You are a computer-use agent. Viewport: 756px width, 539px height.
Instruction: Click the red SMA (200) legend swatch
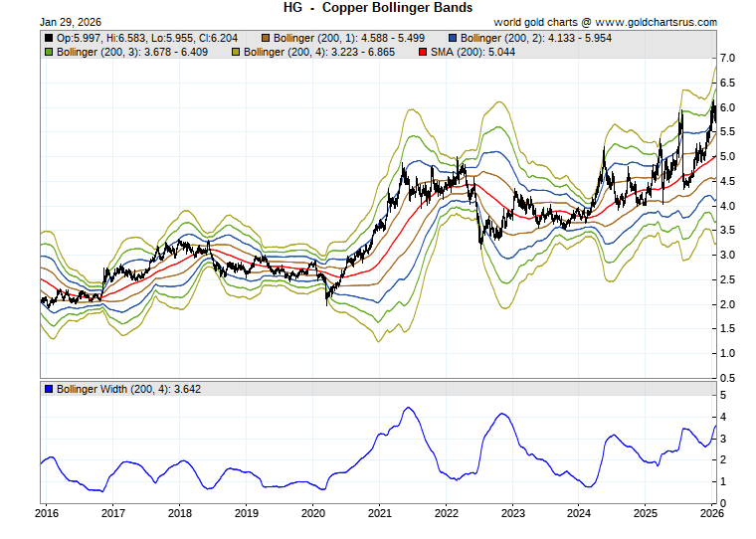[424, 52]
